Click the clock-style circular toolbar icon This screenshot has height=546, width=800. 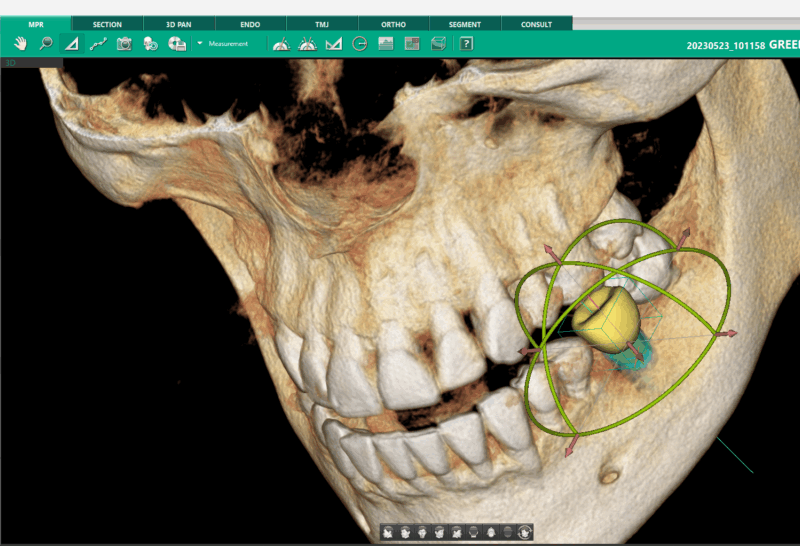coord(360,44)
